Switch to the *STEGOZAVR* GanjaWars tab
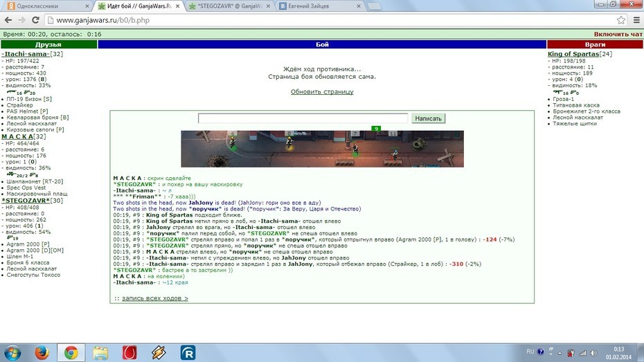The image size is (644, 362). [x=230, y=6]
